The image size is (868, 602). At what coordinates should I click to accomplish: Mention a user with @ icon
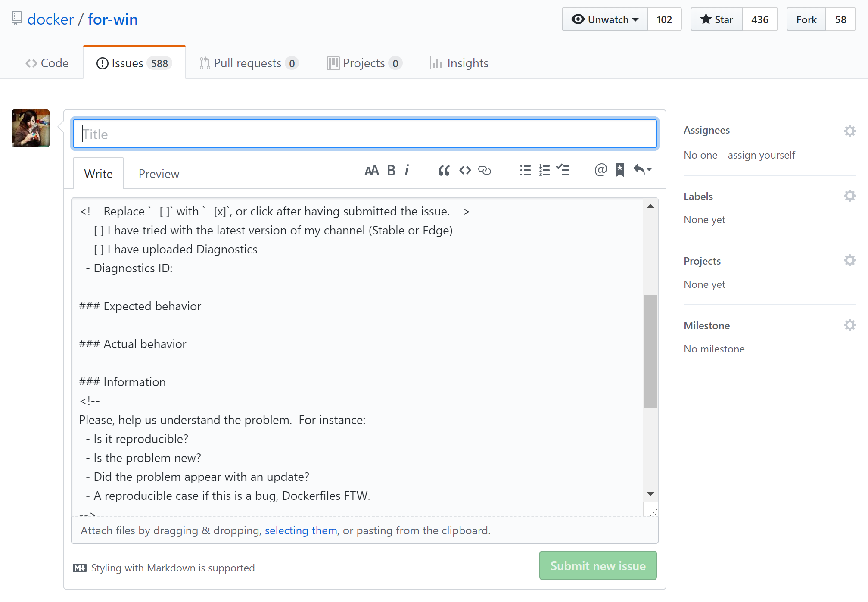point(600,170)
